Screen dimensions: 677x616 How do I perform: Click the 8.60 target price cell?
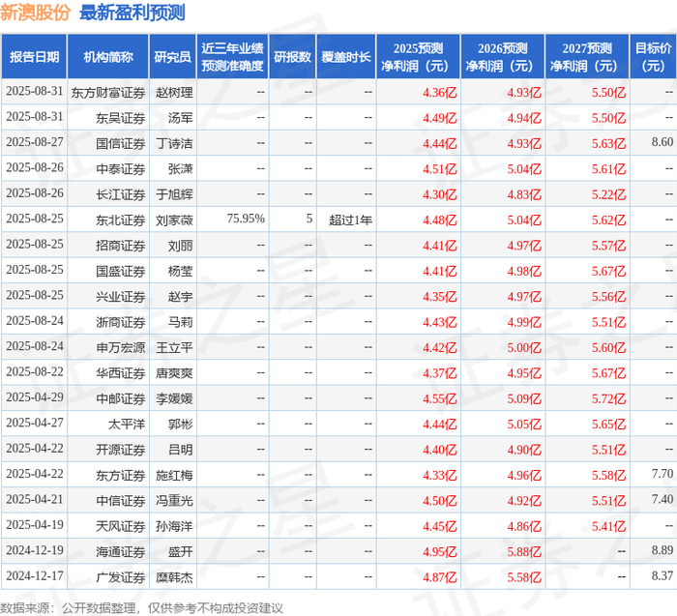[x=662, y=142]
